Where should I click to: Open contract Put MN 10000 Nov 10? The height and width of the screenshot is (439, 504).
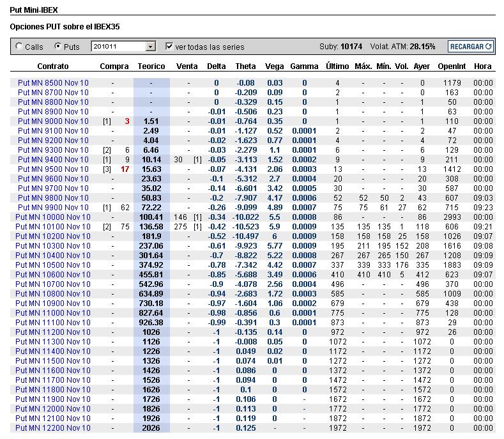click(x=53, y=217)
